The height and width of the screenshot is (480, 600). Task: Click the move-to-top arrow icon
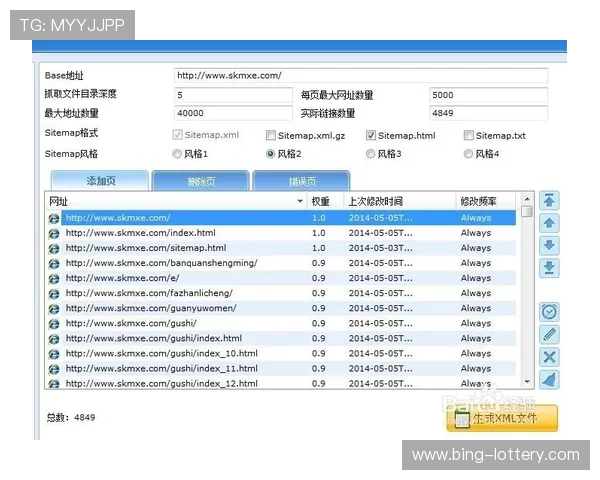pyautogui.click(x=549, y=201)
